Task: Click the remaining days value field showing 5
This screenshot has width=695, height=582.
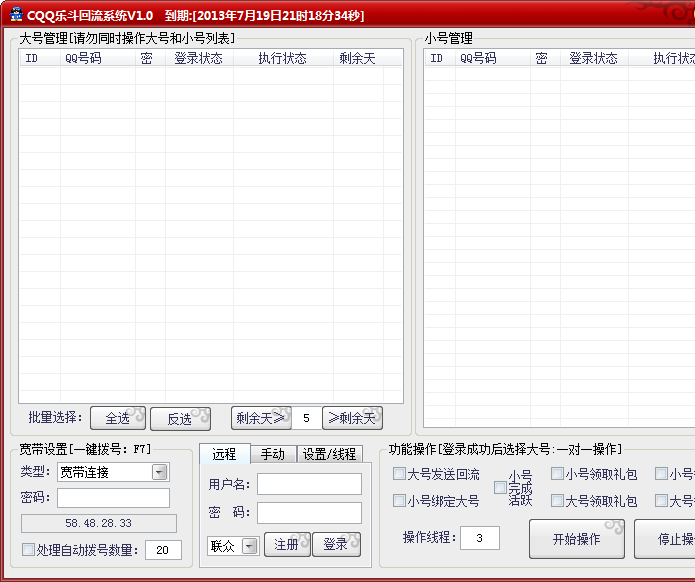Action: [307, 418]
